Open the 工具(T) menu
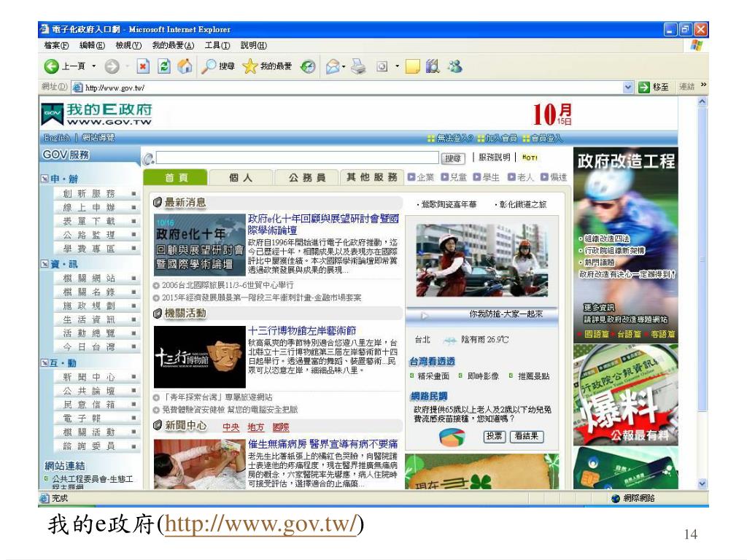747x560 pixels. (x=217, y=46)
